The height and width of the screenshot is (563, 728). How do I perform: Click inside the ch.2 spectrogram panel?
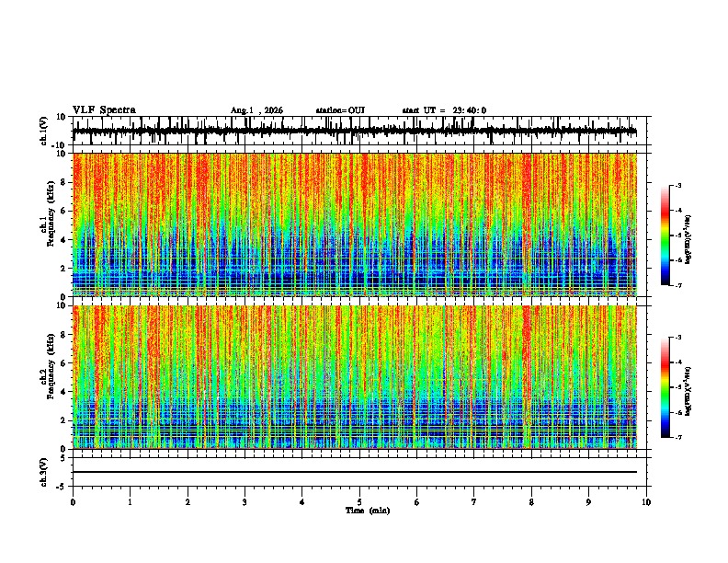coord(355,377)
